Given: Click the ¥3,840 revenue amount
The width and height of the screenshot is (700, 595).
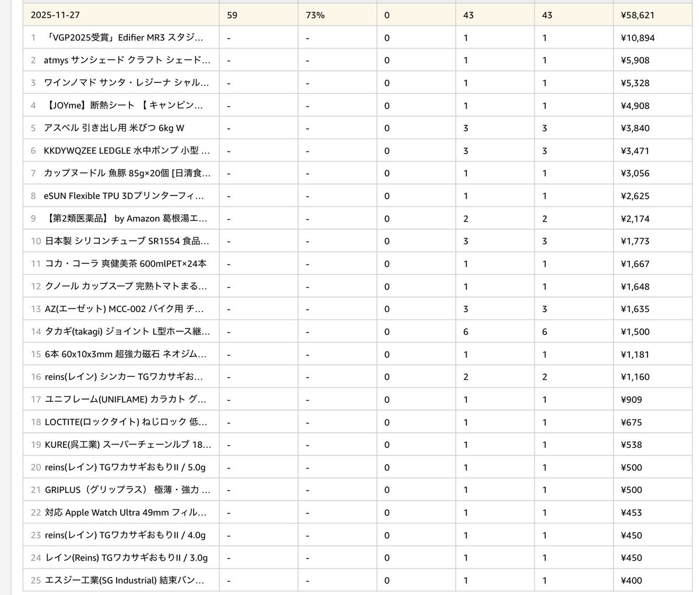Looking at the screenshot, I should tap(636, 128).
